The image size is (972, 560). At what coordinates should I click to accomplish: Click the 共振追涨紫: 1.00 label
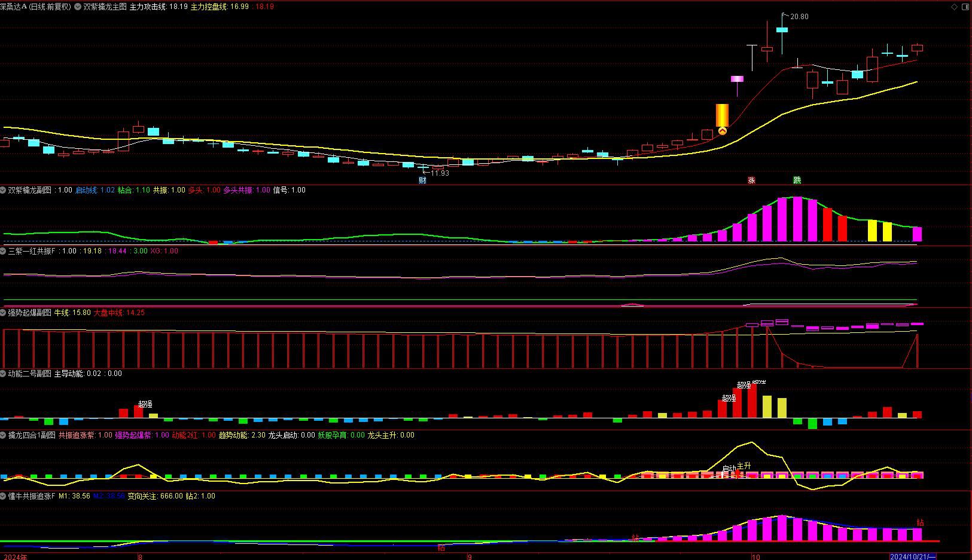86,435
